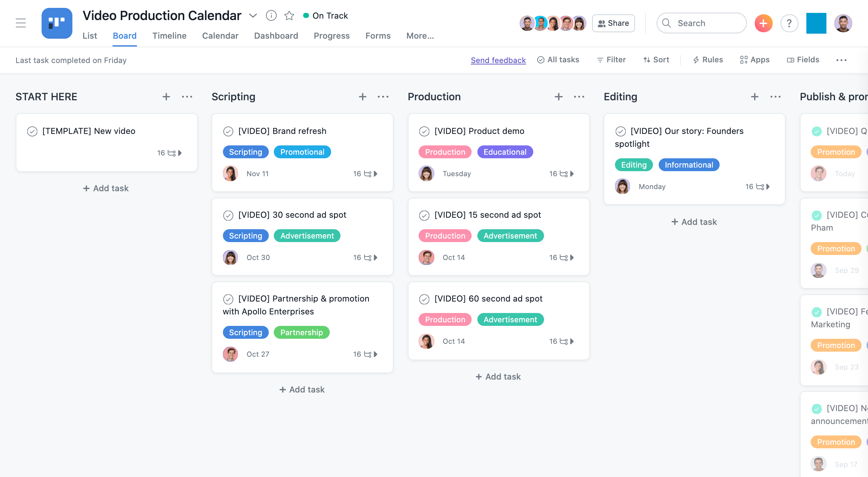The height and width of the screenshot is (477, 868).
Task: Open the overflow menu on Production column
Action: coord(578,96)
